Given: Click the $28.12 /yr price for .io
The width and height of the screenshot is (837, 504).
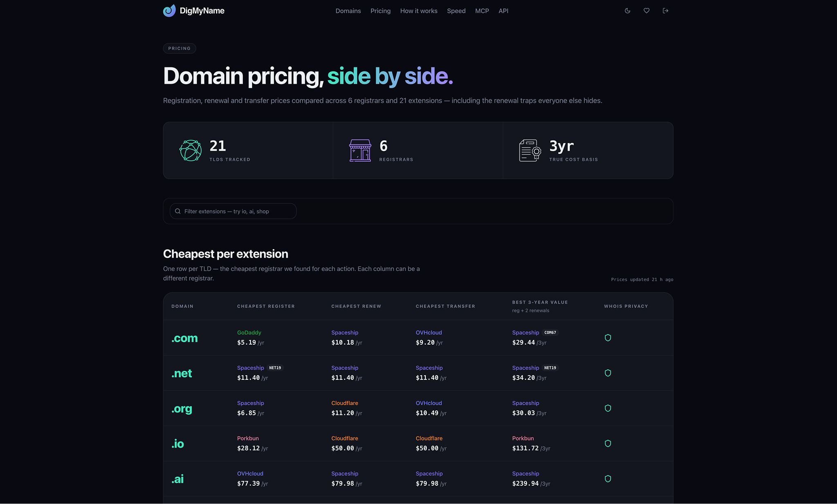Looking at the screenshot, I should point(253,448).
